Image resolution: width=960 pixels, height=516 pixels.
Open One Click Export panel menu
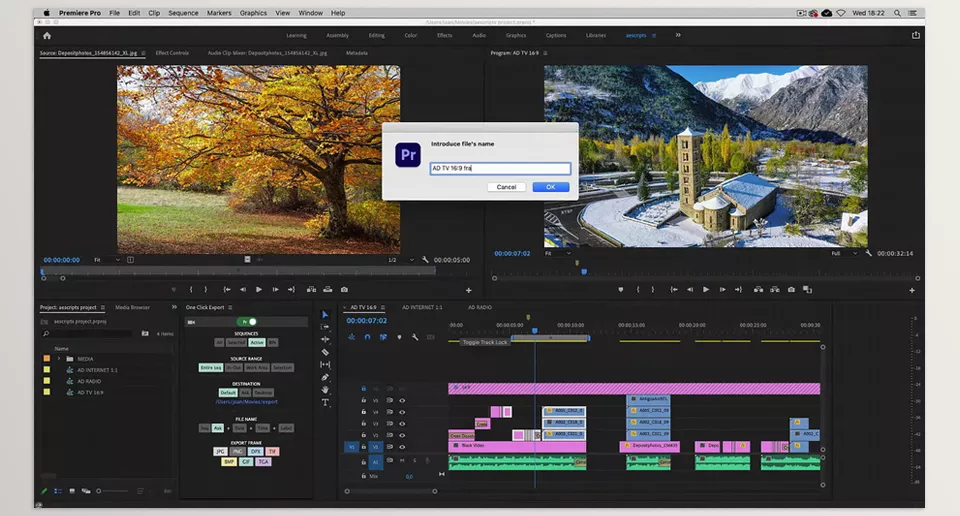pyautogui.click(x=230, y=307)
